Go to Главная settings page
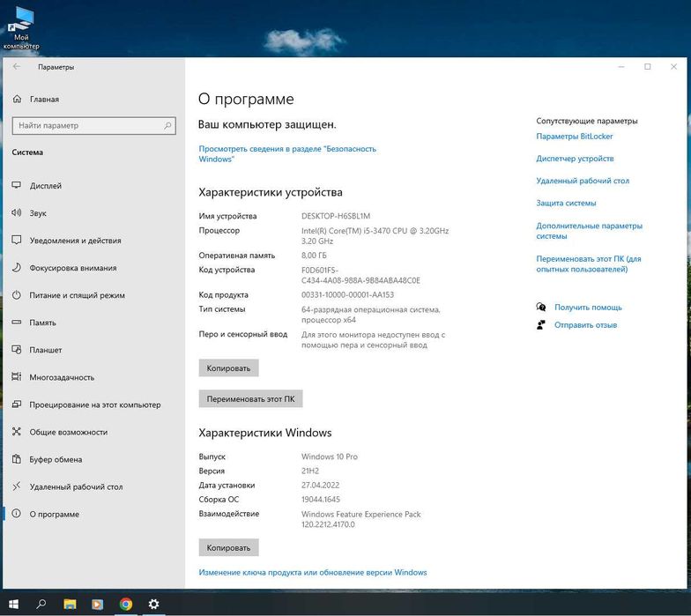 pos(44,99)
